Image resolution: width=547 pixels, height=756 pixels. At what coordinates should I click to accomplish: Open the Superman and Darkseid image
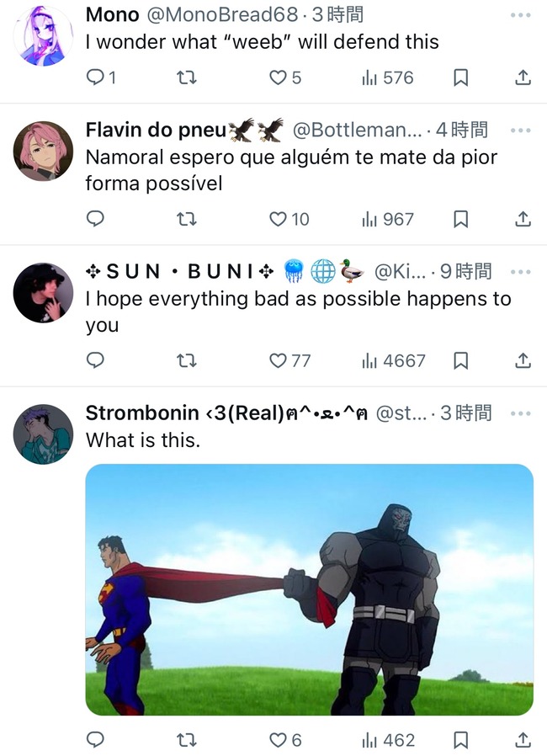tap(310, 589)
